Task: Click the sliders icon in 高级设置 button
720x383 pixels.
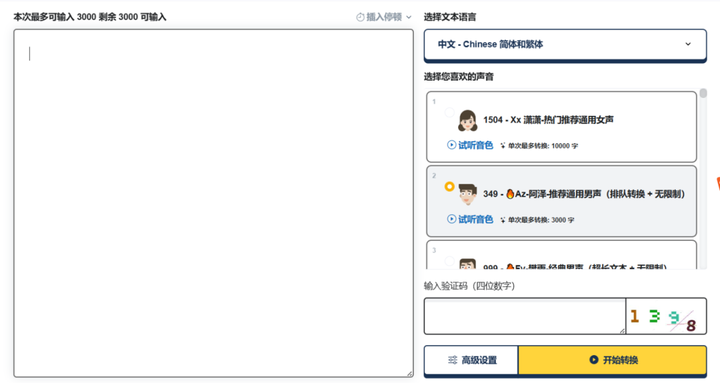Action: [x=452, y=360]
